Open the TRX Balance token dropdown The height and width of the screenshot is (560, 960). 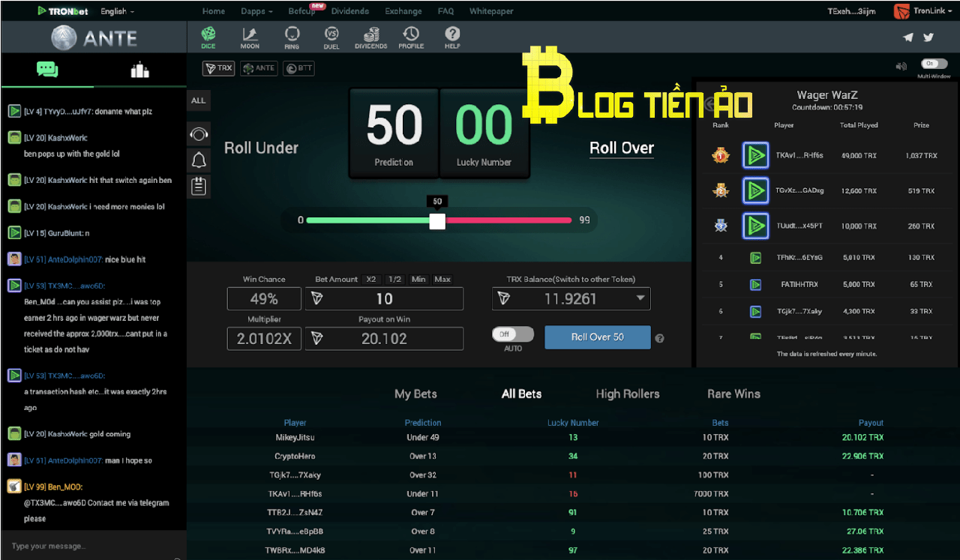571,299
